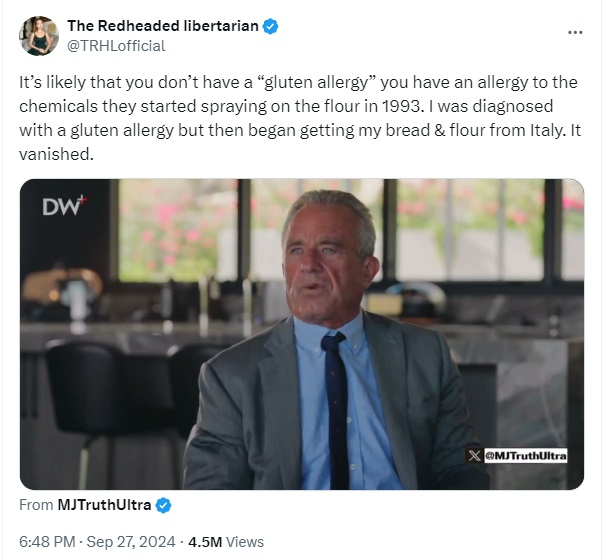Viewport: 610px width, 560px height.
Task: Open The Redheaded libertarian profile picture
Action: tap(39, 36)
